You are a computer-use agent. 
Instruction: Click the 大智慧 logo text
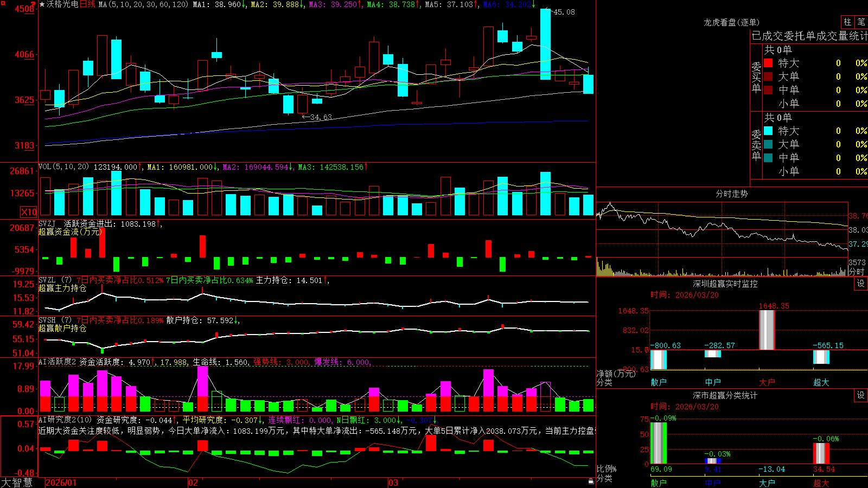point(17,482)
